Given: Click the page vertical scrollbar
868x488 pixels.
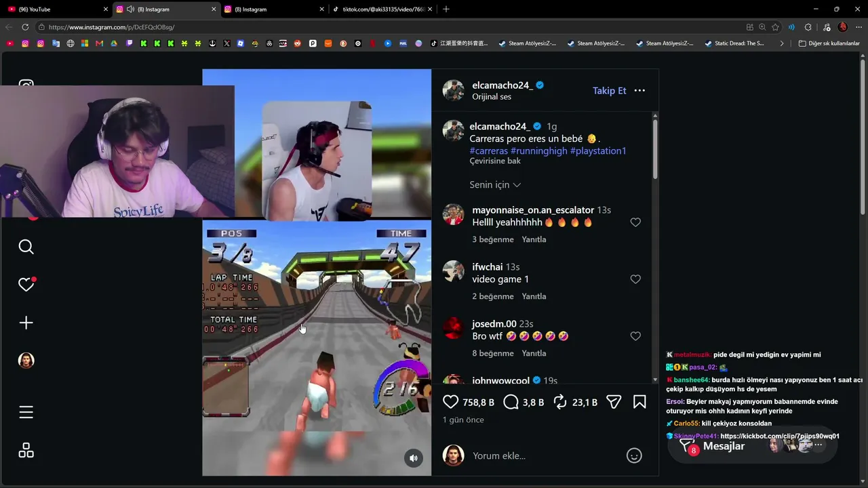Looking at the screenshot, I should [863, 139].
